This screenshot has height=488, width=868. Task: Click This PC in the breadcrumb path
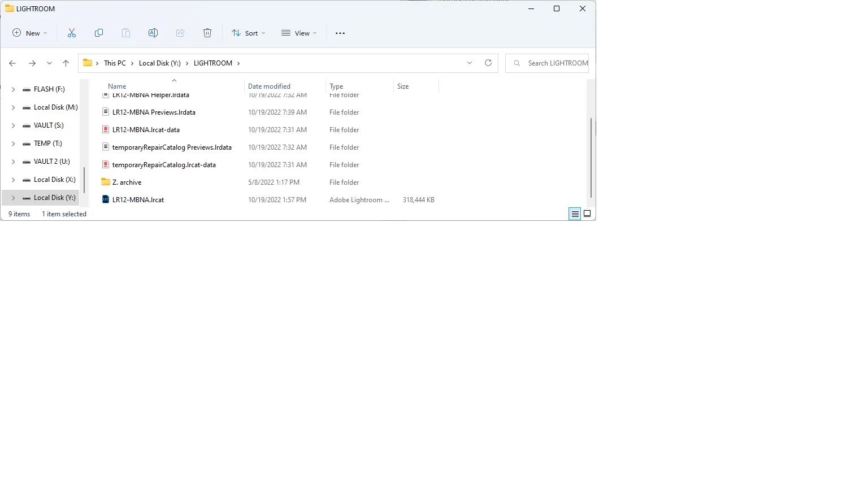coord(115,63)
